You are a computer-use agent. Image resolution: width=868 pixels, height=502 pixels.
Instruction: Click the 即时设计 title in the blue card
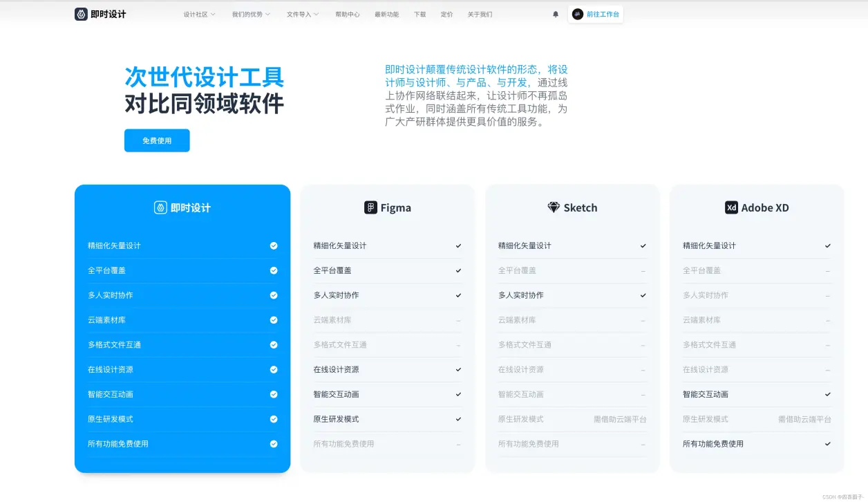191,207
